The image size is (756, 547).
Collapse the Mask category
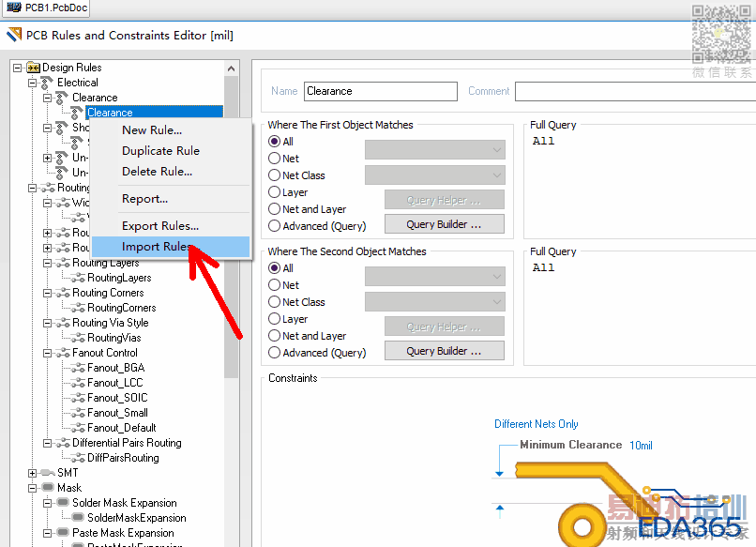(x=32, y=488)
